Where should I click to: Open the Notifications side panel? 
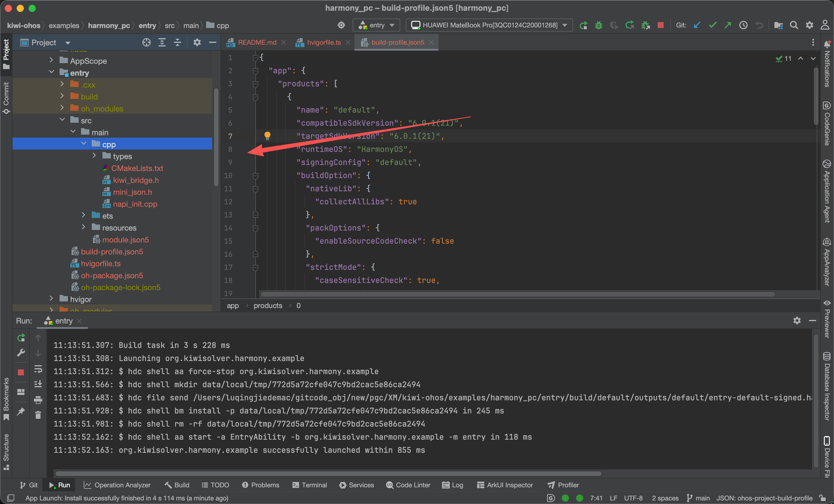[827, 64]
